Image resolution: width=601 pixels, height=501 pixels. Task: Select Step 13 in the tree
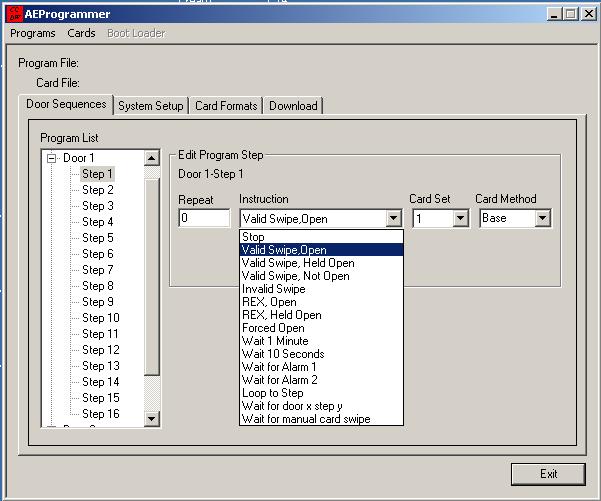click(x=101, y=366)
